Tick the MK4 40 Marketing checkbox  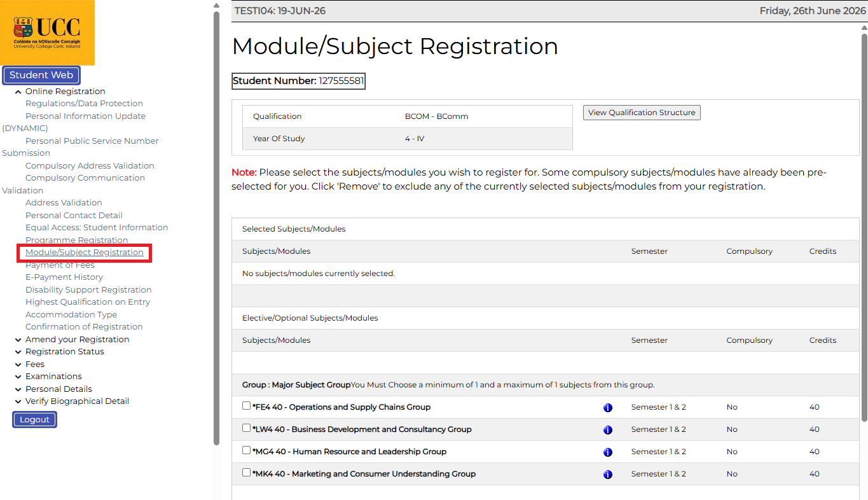tap(247, 473)
